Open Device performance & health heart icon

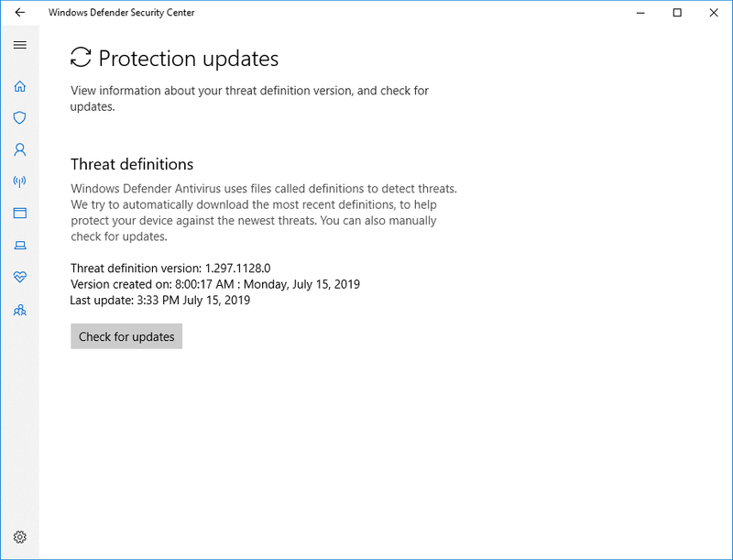19,277
